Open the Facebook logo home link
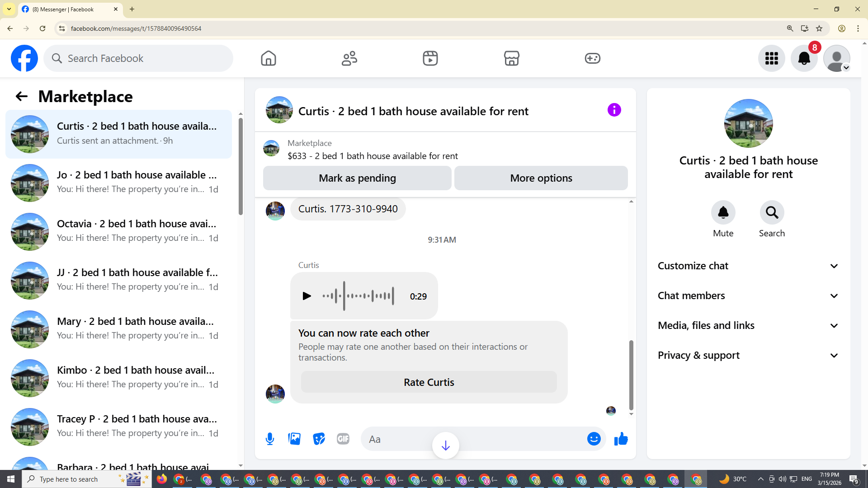The image size is (868, 488). (x=24, y=58)
